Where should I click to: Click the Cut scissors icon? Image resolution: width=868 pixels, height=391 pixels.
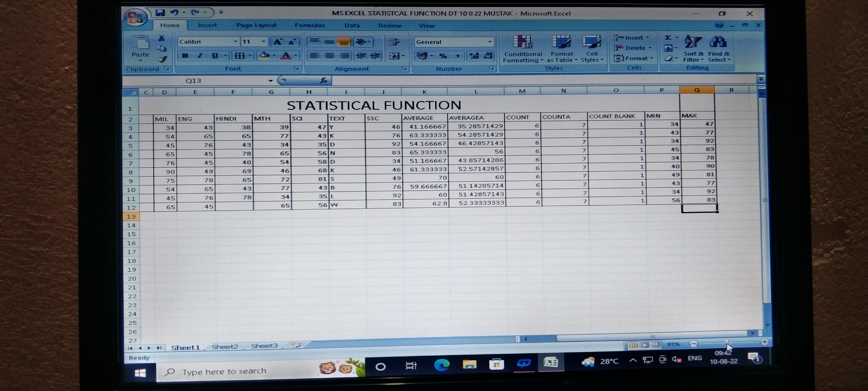[x=161, y=38]
